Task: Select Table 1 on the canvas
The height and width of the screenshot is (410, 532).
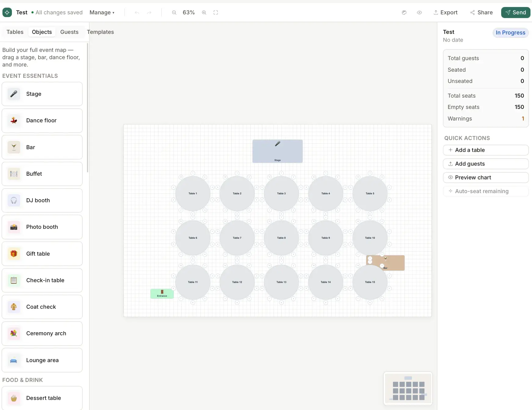Action: click(193, 193)
